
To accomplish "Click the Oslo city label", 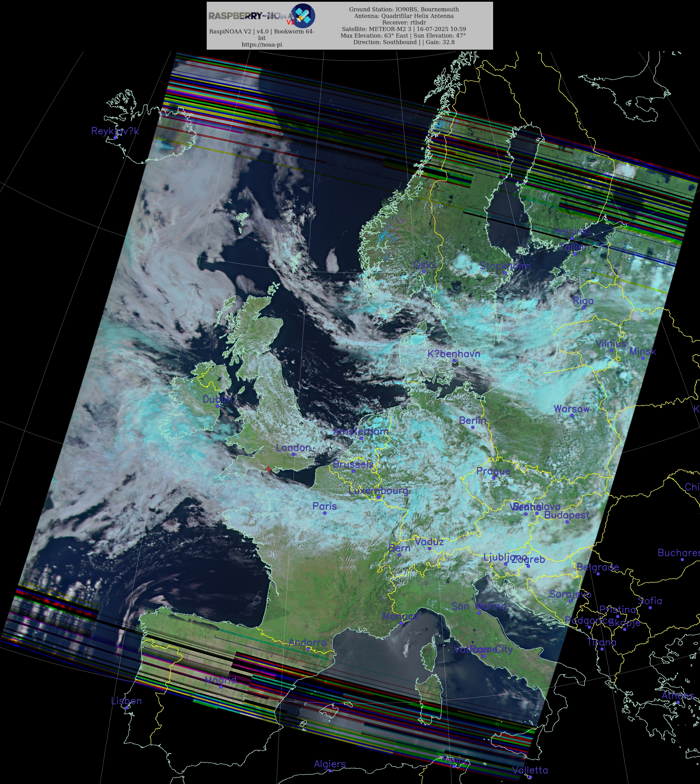I will 424,265.
